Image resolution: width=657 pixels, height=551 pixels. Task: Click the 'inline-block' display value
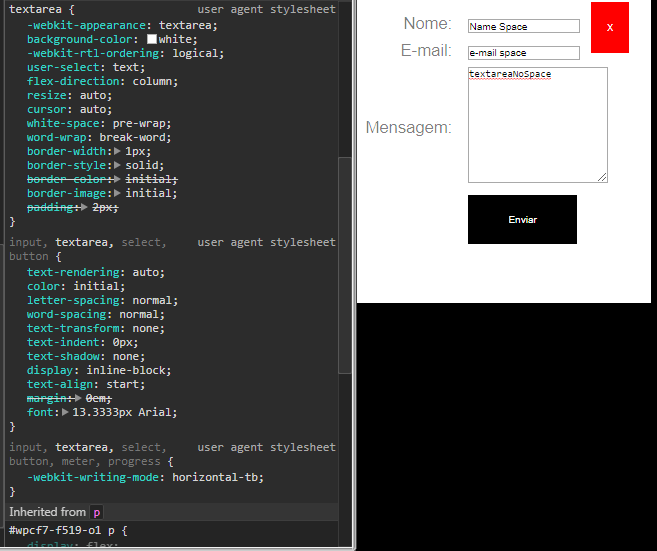126,370
